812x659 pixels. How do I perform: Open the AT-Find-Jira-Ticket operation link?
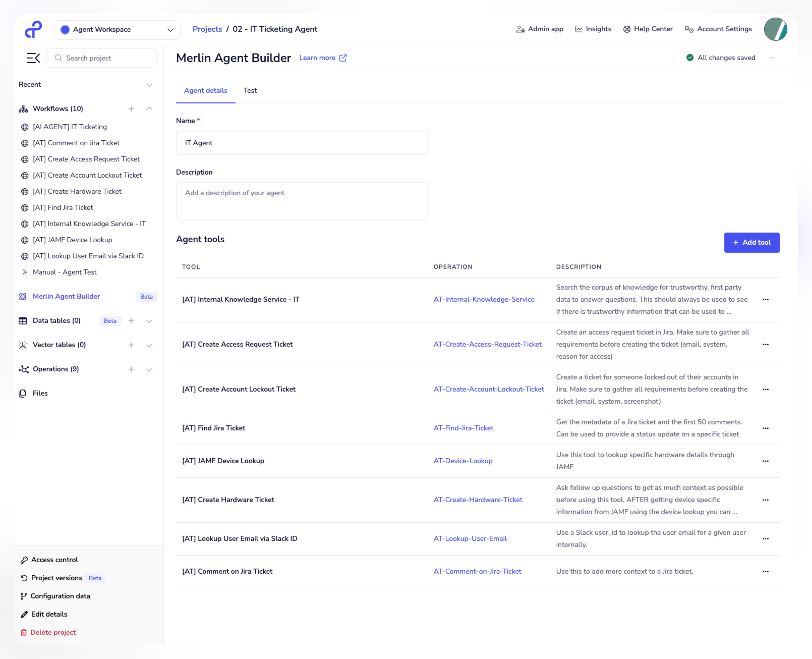pos(463,428)
